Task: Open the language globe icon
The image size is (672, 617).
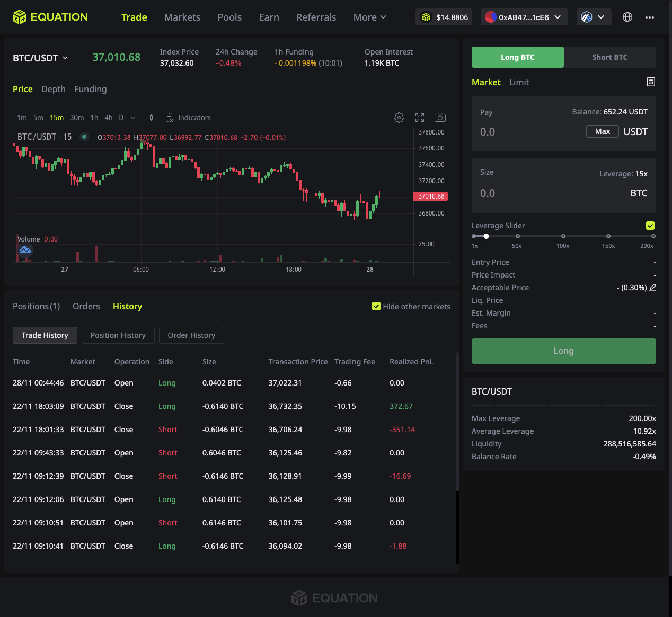Action: tap(627, 17)
